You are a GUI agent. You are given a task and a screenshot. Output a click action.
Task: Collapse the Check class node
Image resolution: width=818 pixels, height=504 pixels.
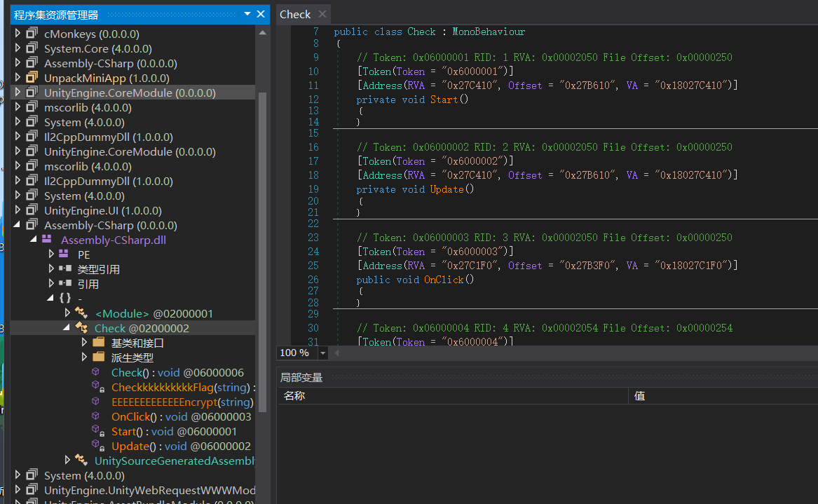67,328
